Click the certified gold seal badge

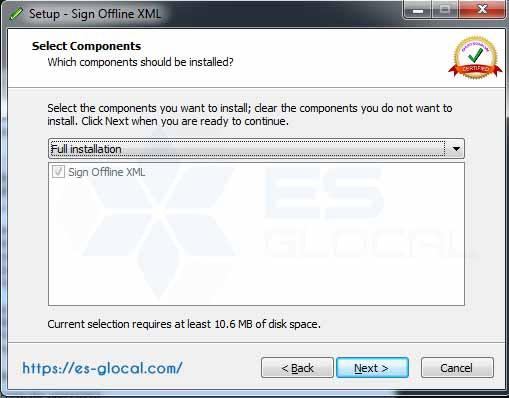click(475, 57)
